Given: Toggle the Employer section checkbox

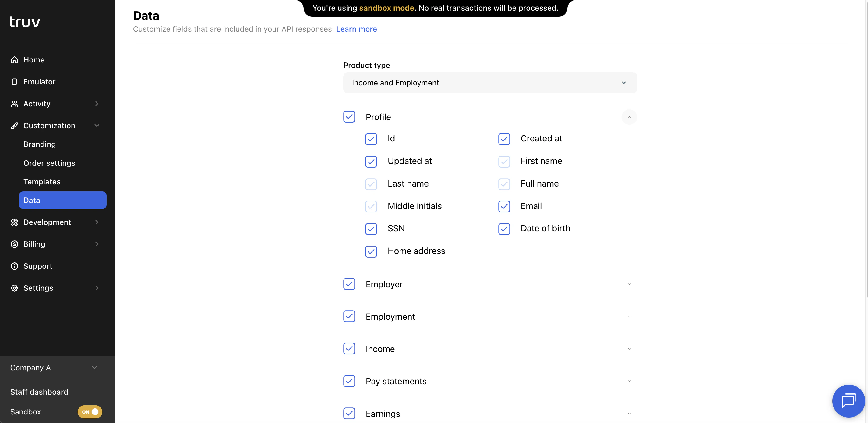Looking at the screenshot, I should (x=349, y=284).
